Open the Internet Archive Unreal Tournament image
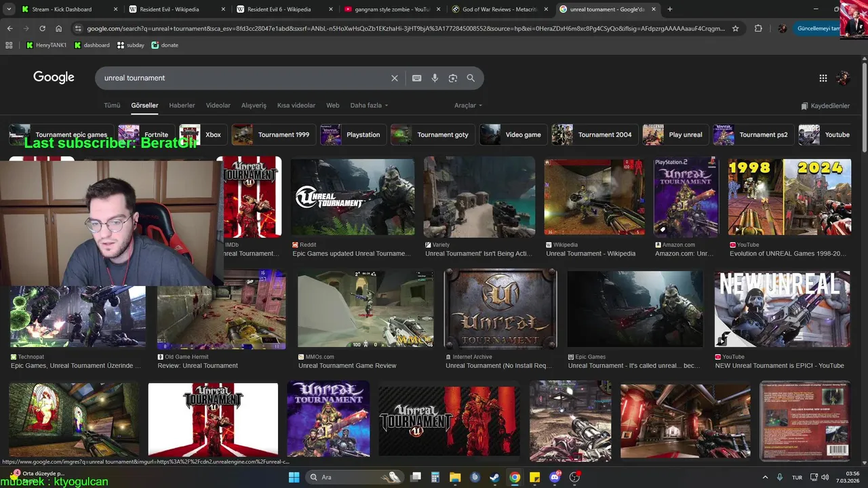868x488 pixels. click(500, 308)
